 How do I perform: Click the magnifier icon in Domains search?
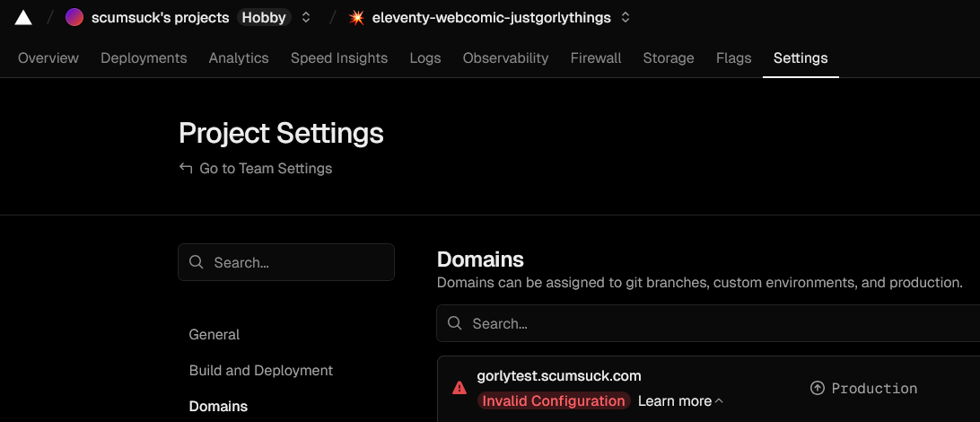click(x=455, y=323)
